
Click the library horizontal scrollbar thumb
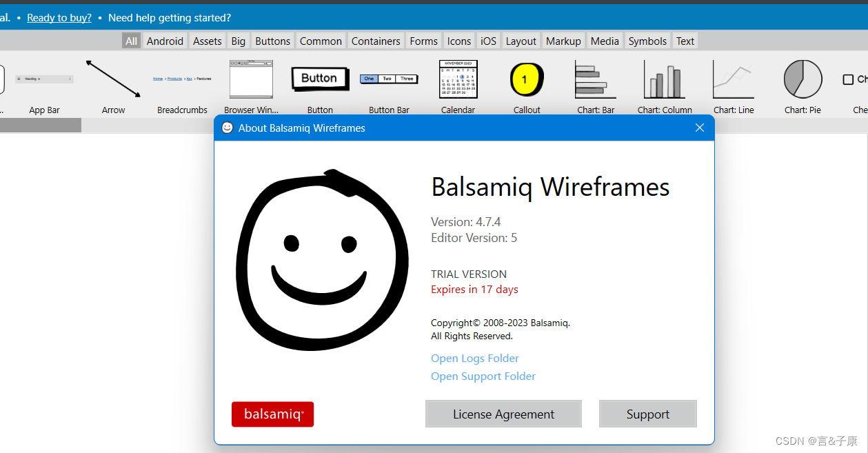click(x=41, y=125)
